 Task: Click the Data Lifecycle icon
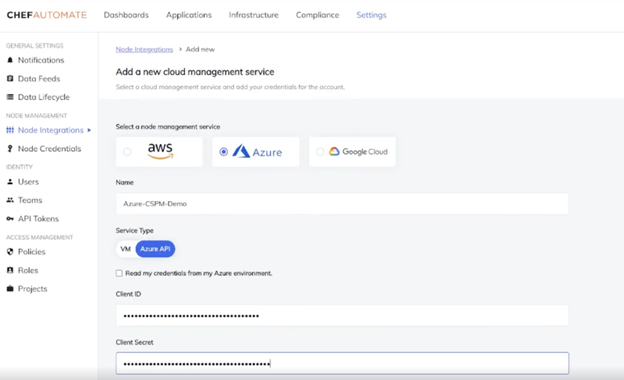10,97
